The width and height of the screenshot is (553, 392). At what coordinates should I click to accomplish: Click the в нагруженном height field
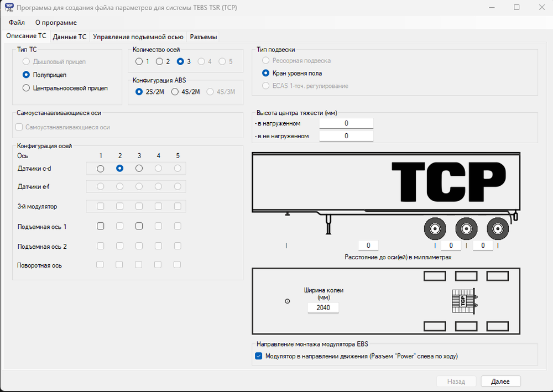(x=346, y=123)
